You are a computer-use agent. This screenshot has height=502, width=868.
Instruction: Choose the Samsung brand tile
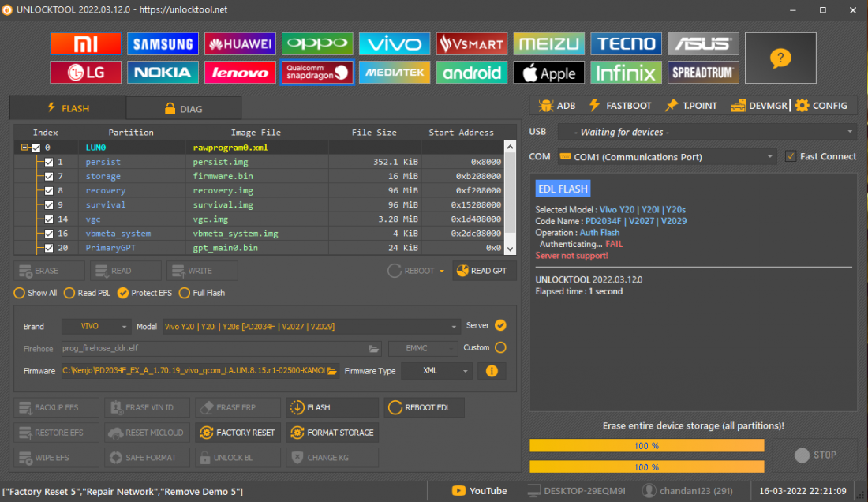pyautogui.click(x=163, y=43)
